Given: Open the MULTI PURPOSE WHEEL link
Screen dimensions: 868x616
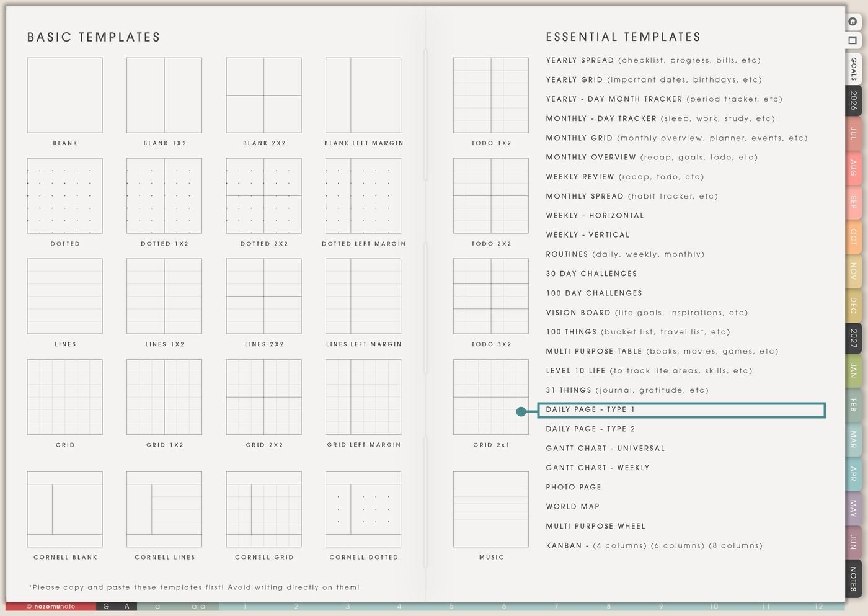Looking at the screenshot, I should pos(596,526).
